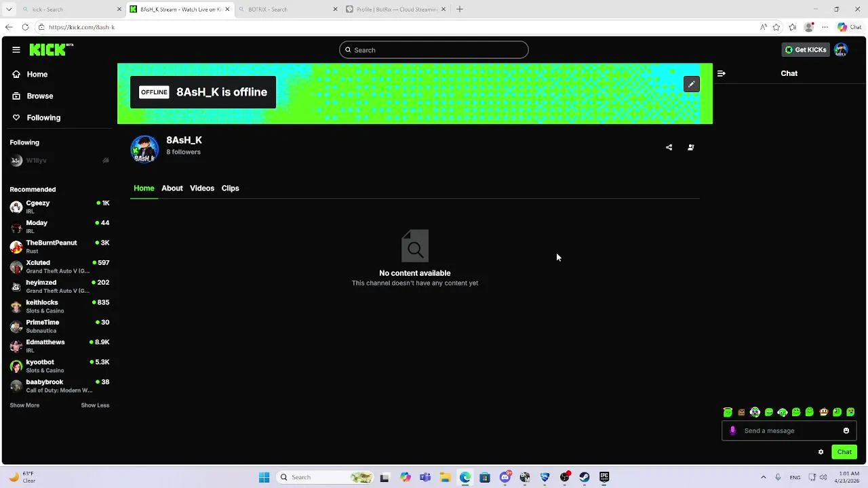Viewport: 868px width, 488px height.
Task: Open the user profile avatar menu
Action: (x=841, y=49)
